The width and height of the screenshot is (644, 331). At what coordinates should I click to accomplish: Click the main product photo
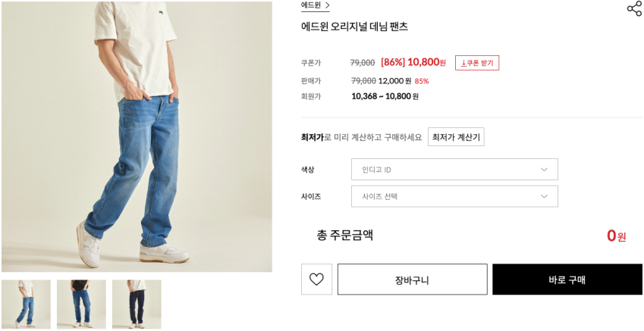pos(137,136)
